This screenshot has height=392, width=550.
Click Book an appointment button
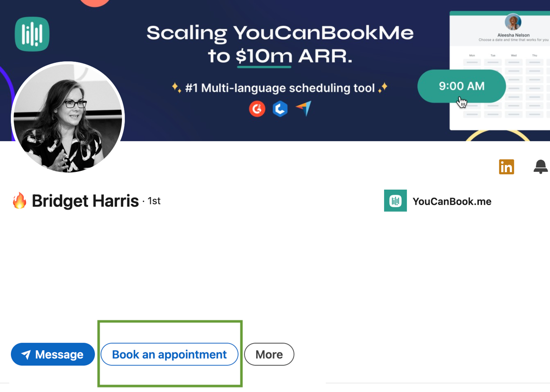(169, 354)
